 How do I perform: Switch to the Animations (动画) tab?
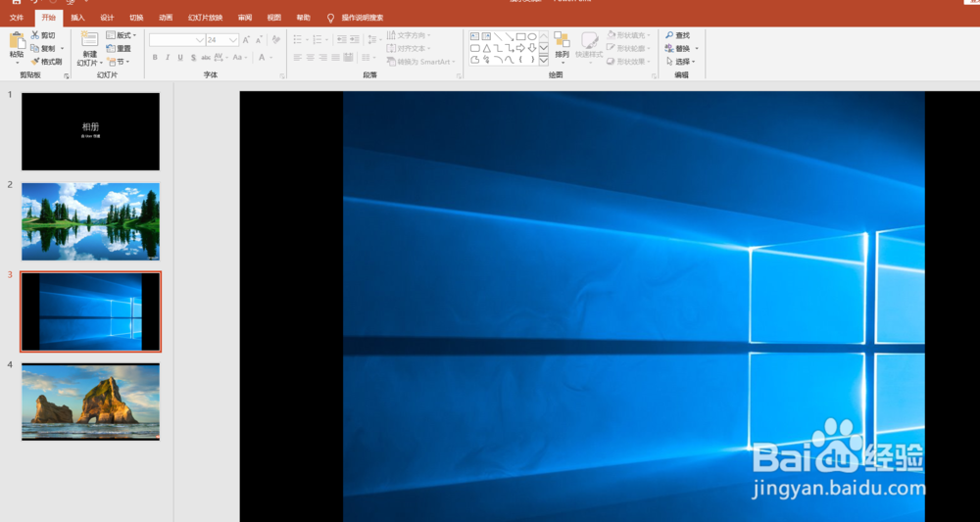coord(166,18)
